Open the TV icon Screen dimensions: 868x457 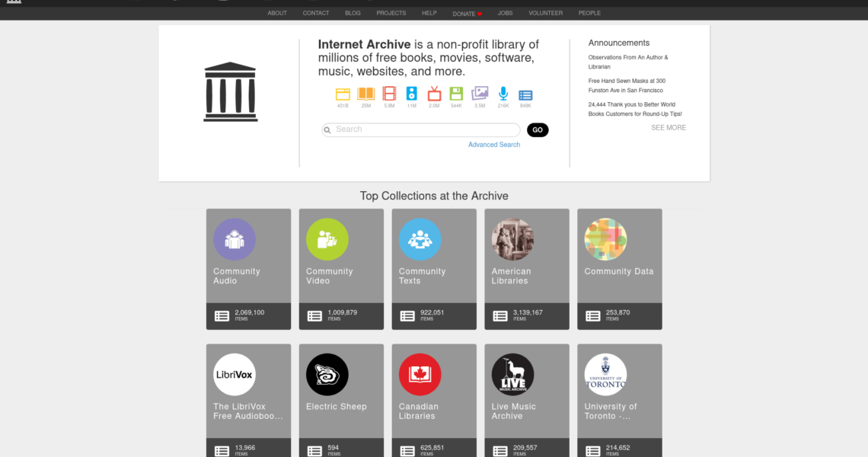(x=434, y=94)
